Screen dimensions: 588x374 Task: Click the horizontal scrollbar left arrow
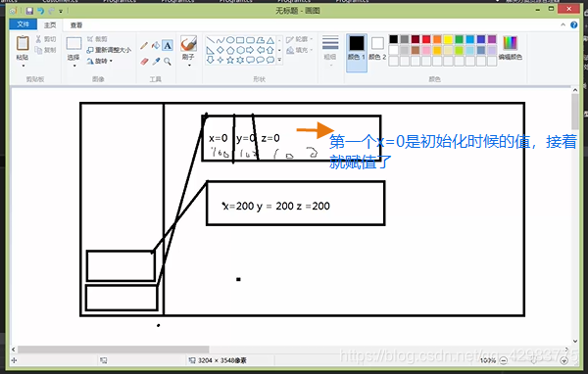(14, 350)
